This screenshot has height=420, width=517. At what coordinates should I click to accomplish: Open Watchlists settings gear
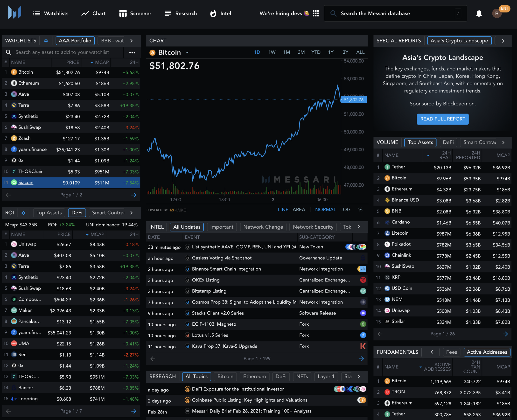pos(46,41)
